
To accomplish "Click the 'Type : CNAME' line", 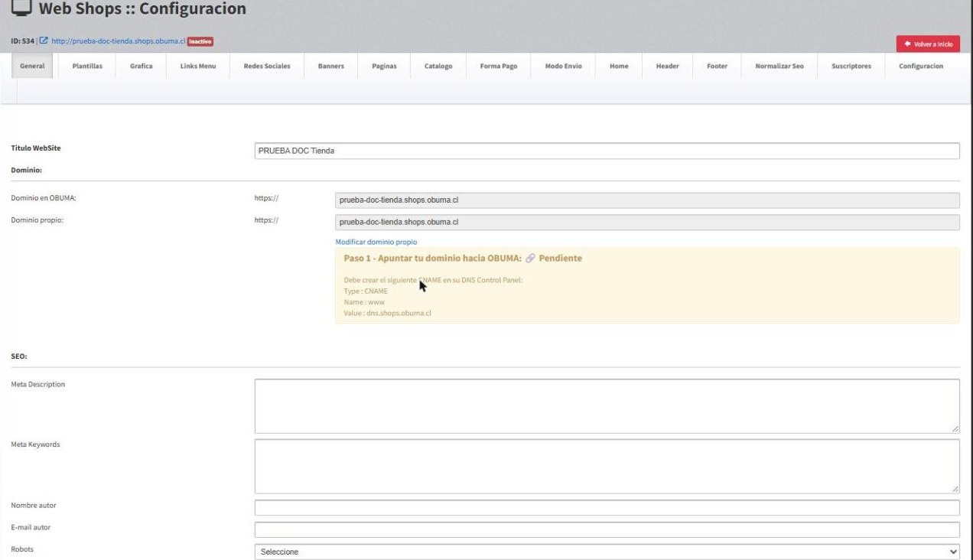I will (x=366, y=291).
